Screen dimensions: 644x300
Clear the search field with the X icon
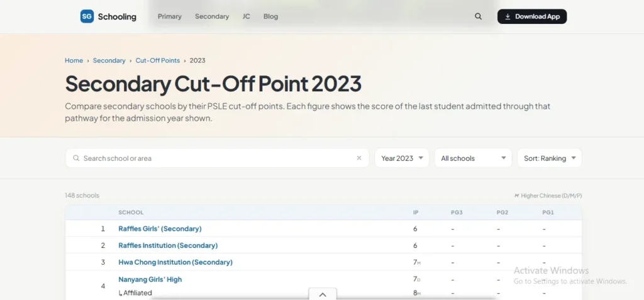tap(359, 158)
